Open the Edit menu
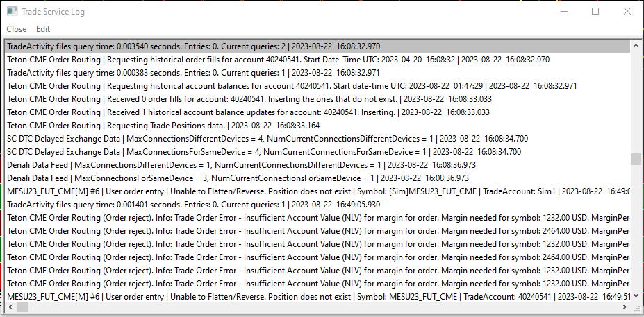This screenshot has width=644, height=317. [43, 29]
